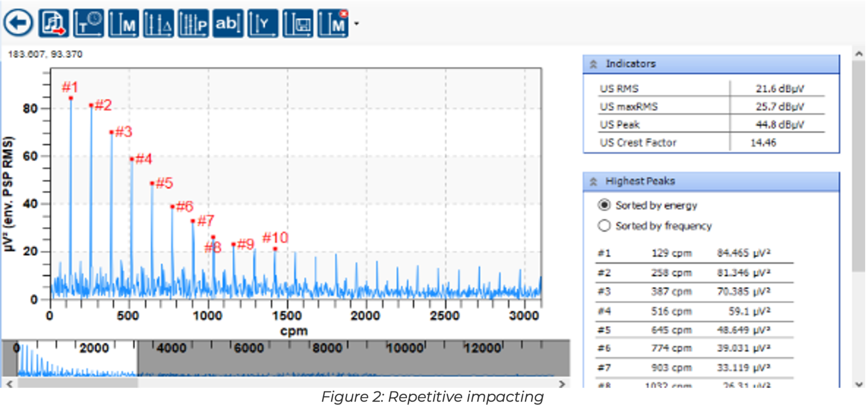Viewport: 868px width, 418px height.
Task: Collapse the Indicators panel
Action: 593,64
